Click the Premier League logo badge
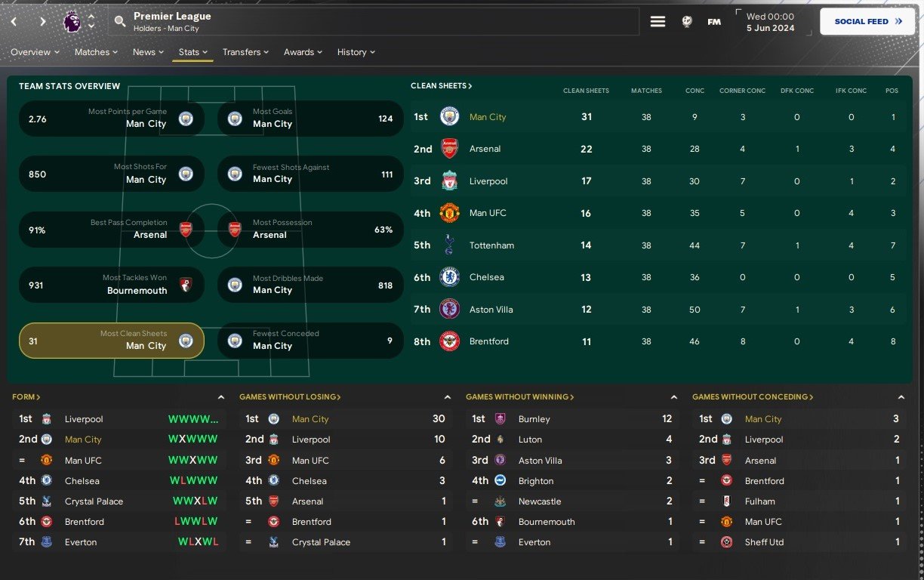 (x=72, y=22)
